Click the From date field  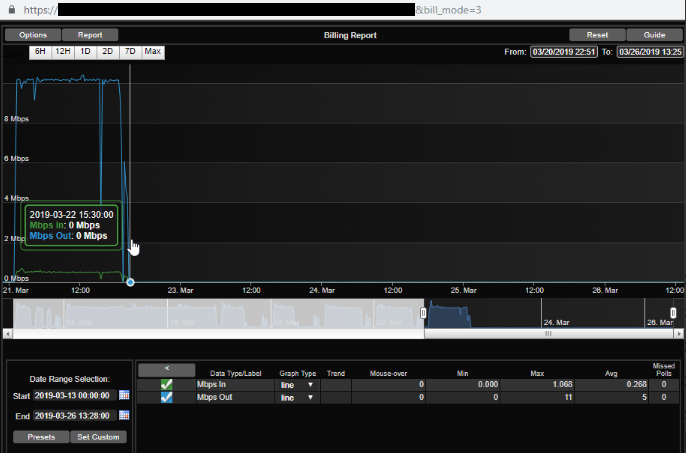click(x=564, y=52)
